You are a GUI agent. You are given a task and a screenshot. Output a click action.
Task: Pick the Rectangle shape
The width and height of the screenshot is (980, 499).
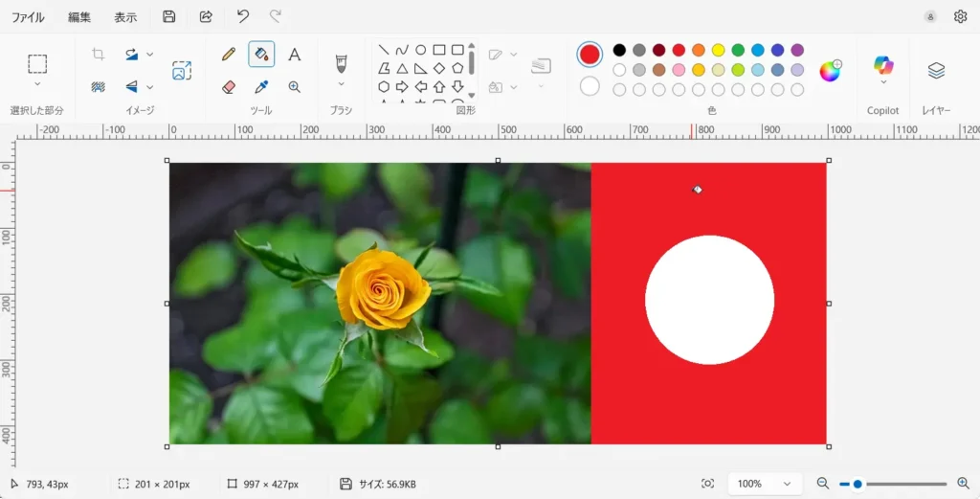tap(439, 50)
